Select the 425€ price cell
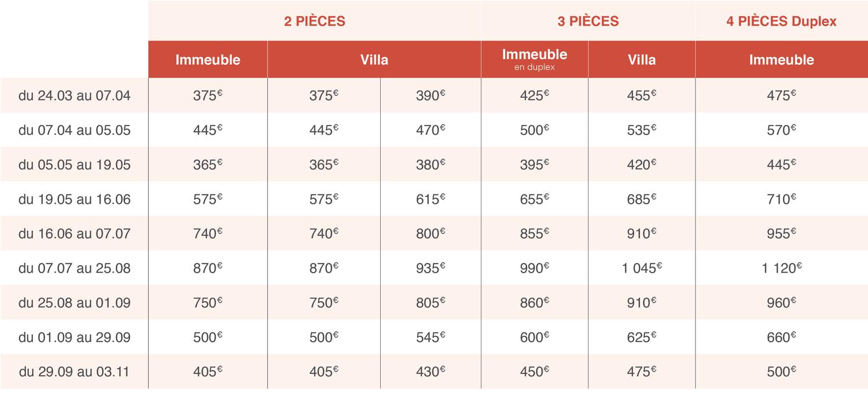This screenshot has width=868, height=418. pos(535,96)
